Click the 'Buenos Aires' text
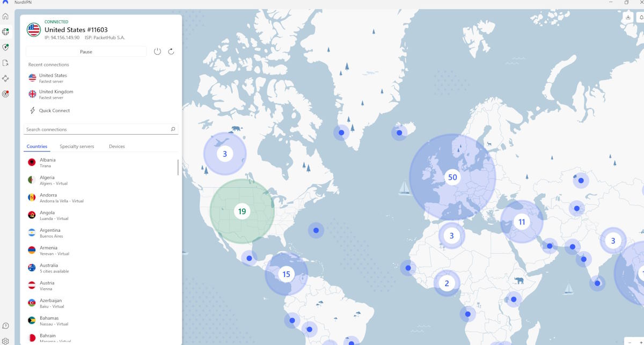This screenshot has width=644, height=345. pos(51,236)
